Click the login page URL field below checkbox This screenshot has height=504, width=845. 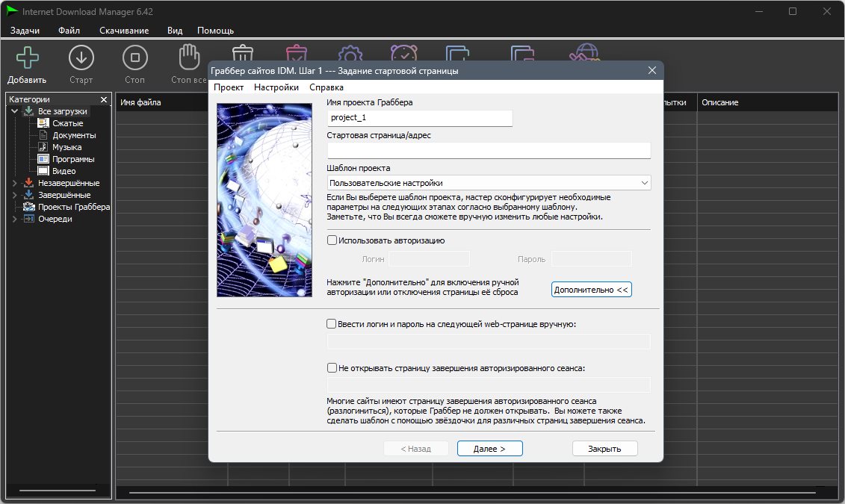tap(489, 341)
